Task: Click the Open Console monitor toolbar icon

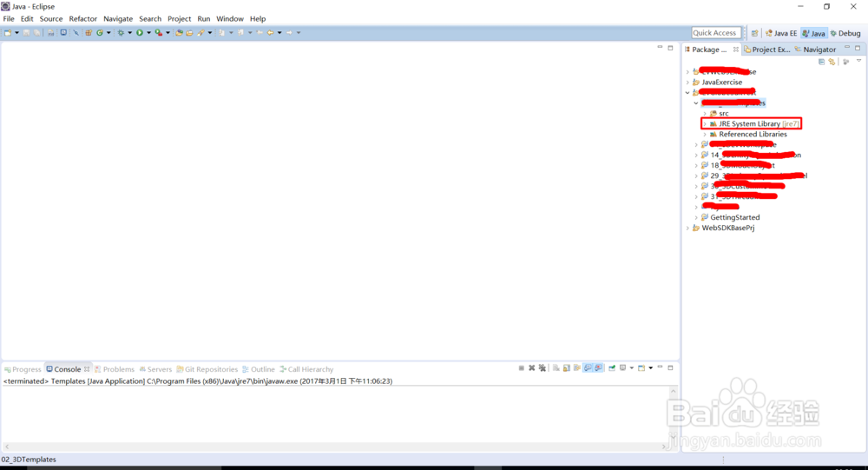Action: [x=63, y=33]
